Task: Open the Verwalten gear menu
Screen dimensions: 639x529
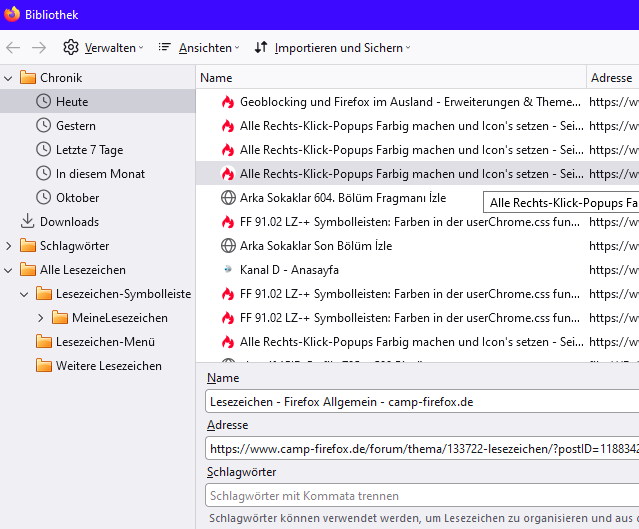Action: tap(103, 47)
